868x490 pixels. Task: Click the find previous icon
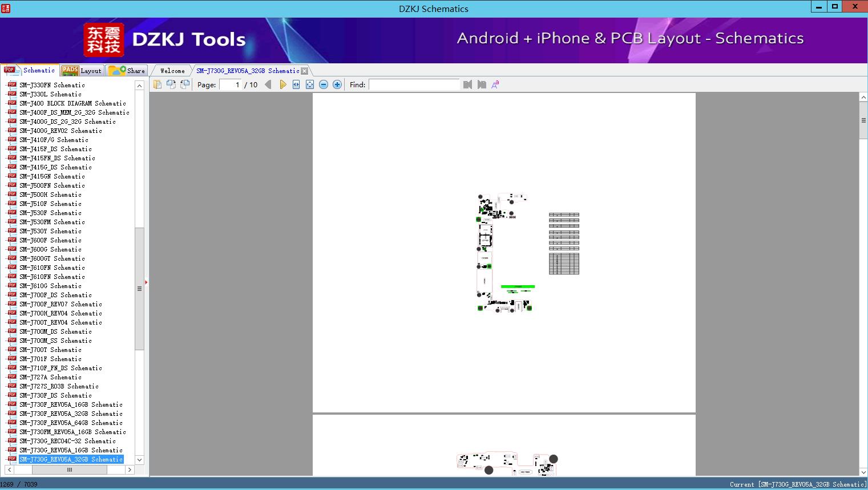tap(468, 84)
